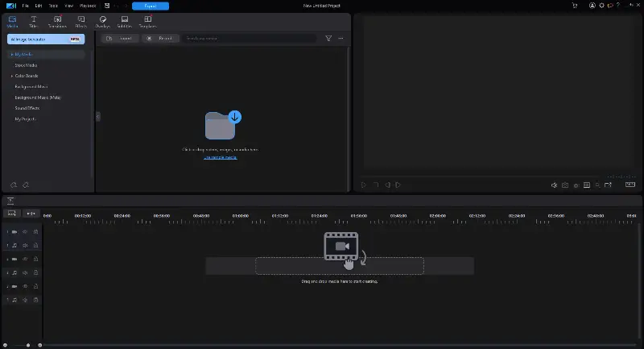This screenshot has height=349, width=644.
Task: Open the user account icon
Action: pyautogui.click(x=592, y=6)
